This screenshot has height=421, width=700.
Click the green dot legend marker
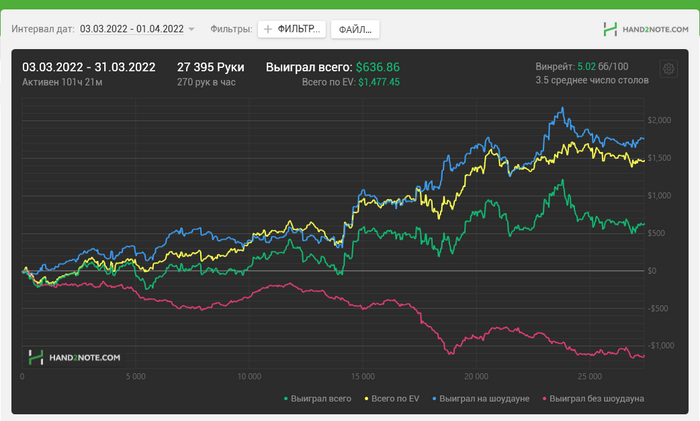coord(286,399)
